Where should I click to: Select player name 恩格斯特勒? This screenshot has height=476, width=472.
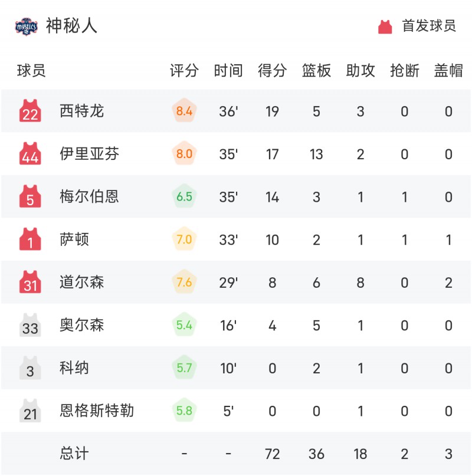[97, 411]
